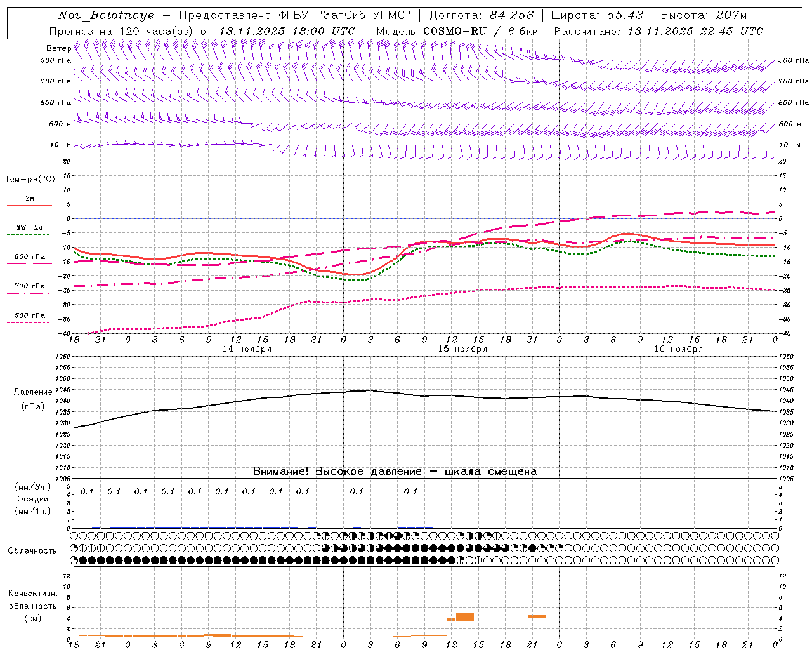Click the 'Осадки' precipitation label
812x650 pixels.
(33, 499)
